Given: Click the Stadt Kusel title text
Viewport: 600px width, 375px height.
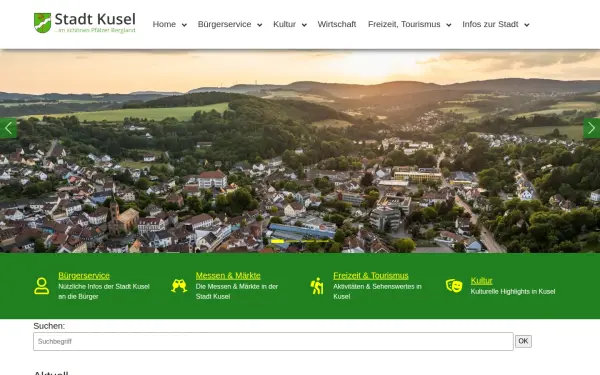Looking at the screenshot, I should pos(95,19).
